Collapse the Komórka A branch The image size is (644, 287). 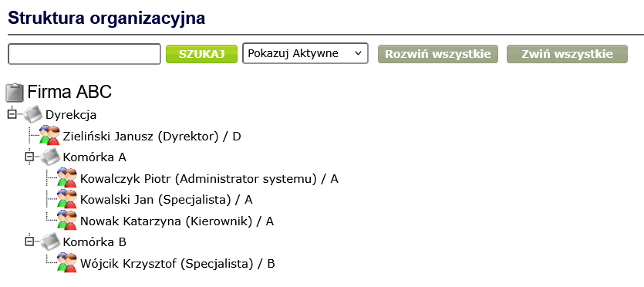(29, 157)
